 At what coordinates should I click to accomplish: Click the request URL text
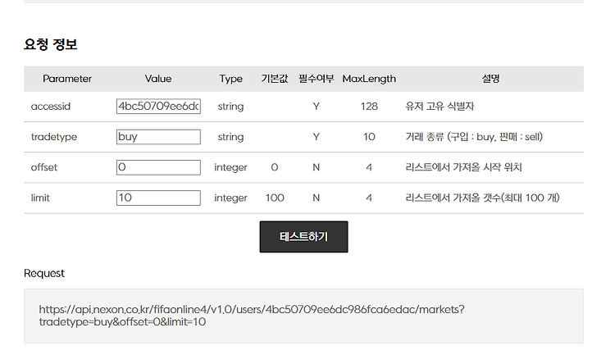(x=252, y=316)
